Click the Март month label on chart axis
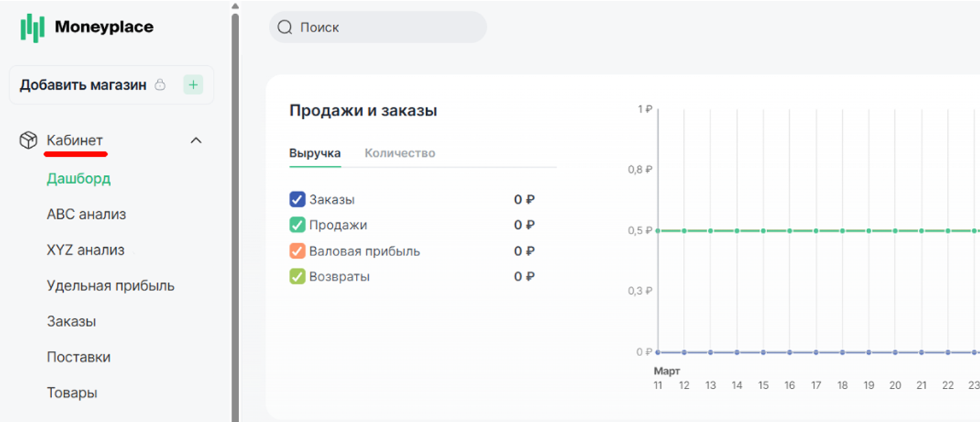This screenshot has width=980, height=422. point(667,371)
